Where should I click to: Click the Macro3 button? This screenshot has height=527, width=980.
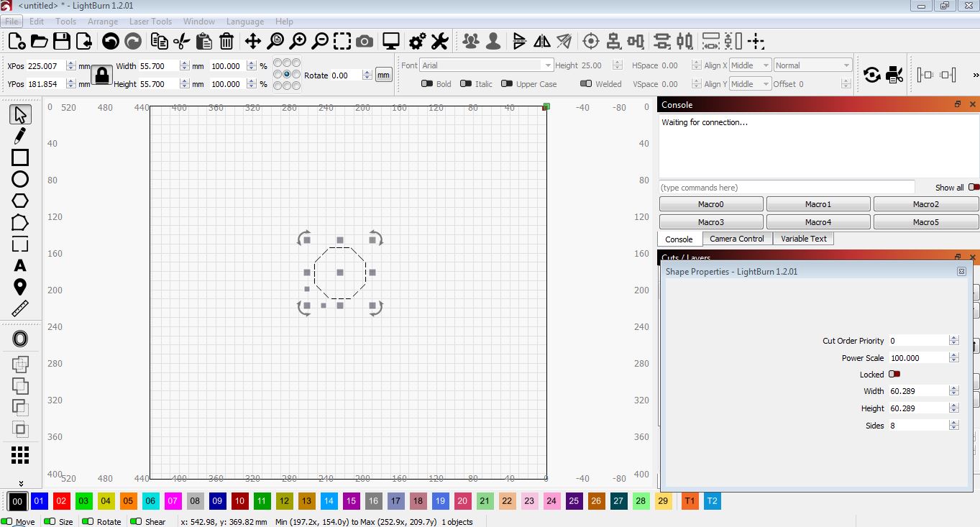coord(711,222)
